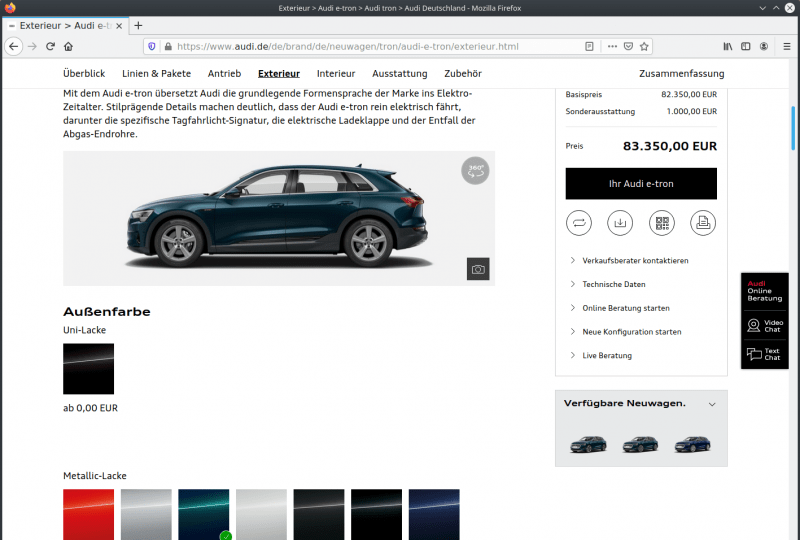The width and height of the screenshot is (800, 540).
Task: Select the Exterieur tab
Action: 279,73
